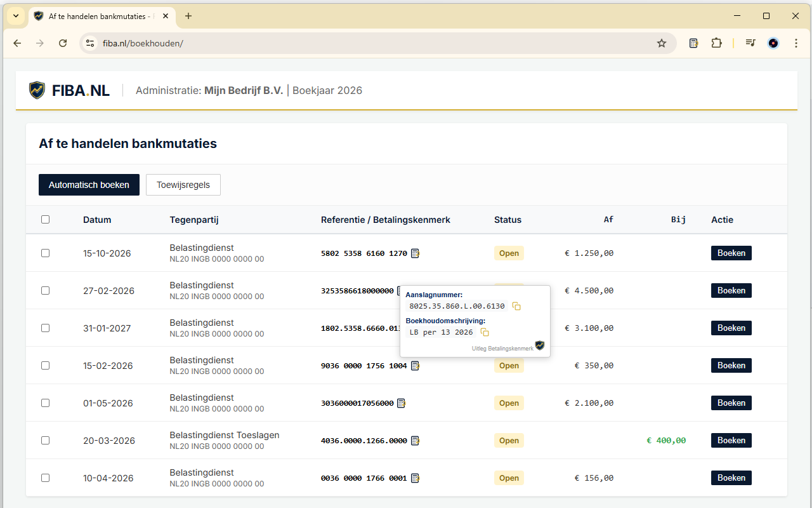Copy the Aanslagnummer value in popup
812x508 pixels.
click(516, 306)
